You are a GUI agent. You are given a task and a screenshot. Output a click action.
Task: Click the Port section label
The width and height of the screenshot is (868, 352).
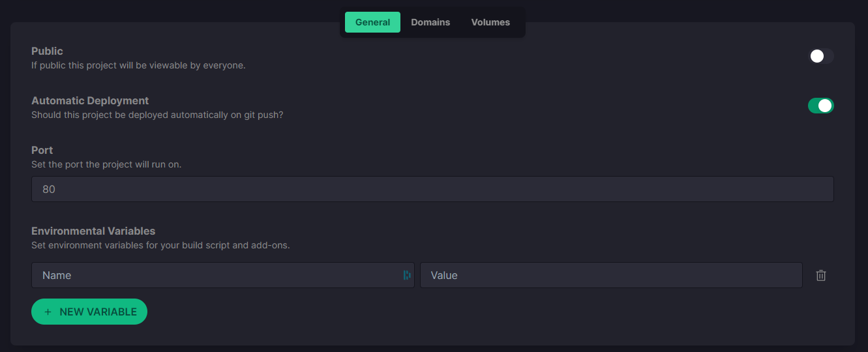tap(42, 150)
